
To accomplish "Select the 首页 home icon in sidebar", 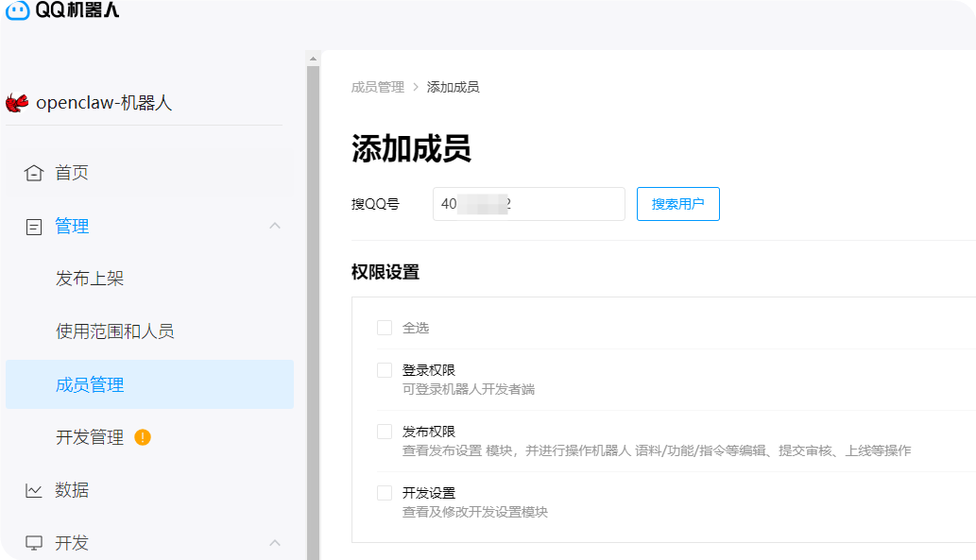I will coord(33,173).
